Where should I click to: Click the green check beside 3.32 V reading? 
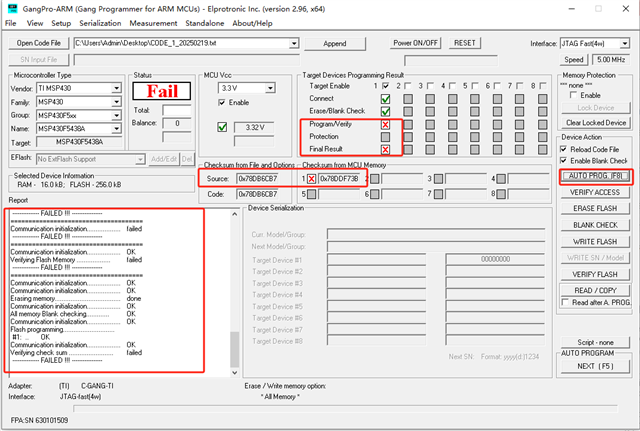(x=222, y=127)
